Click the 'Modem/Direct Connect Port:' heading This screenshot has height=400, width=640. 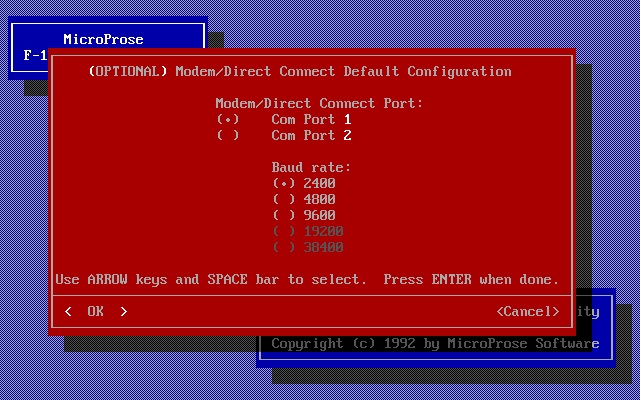[319, 103]
